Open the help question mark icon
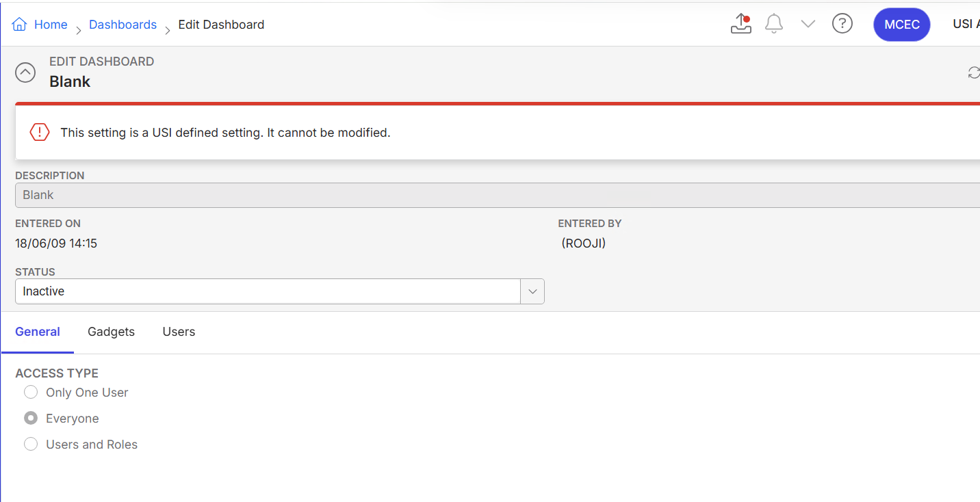The width and height of the screenshot is (980, 502). (842, 24)
